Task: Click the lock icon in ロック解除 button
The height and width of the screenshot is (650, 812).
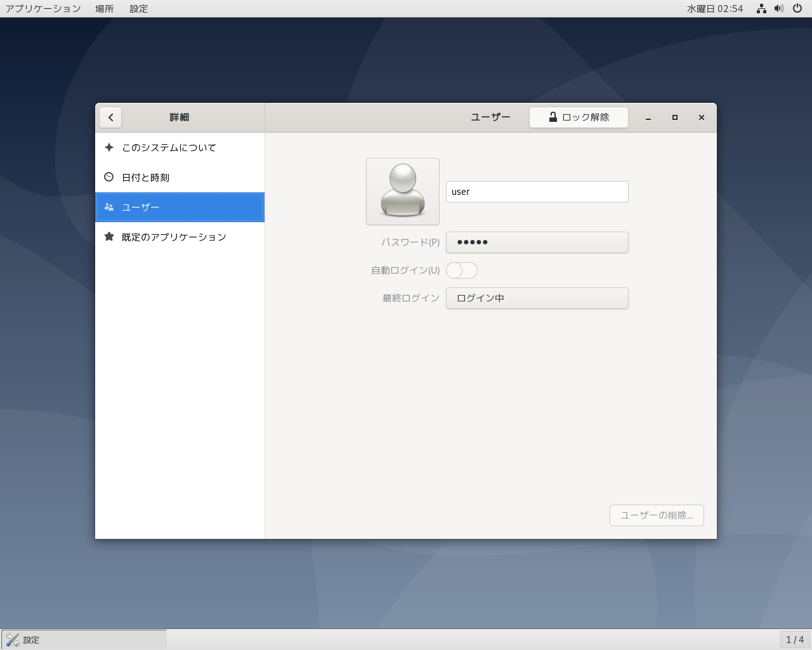Action: tap(553, 117)
